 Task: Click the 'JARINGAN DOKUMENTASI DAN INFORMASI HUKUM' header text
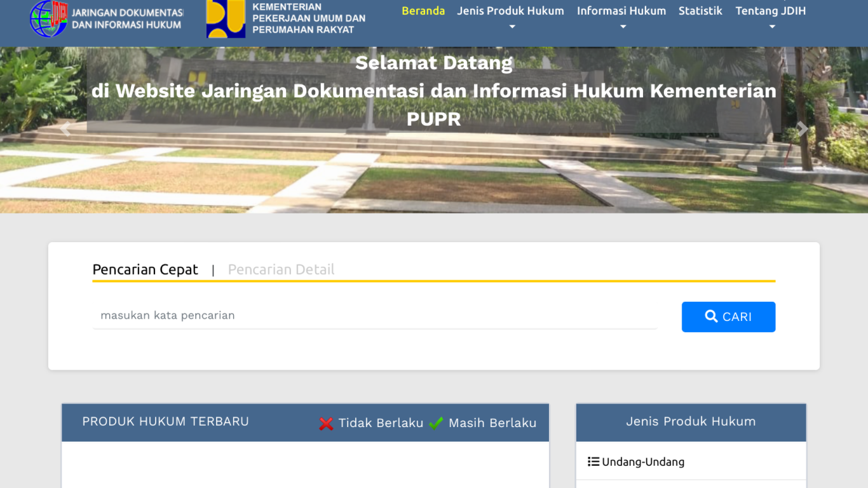click(128, 19)
